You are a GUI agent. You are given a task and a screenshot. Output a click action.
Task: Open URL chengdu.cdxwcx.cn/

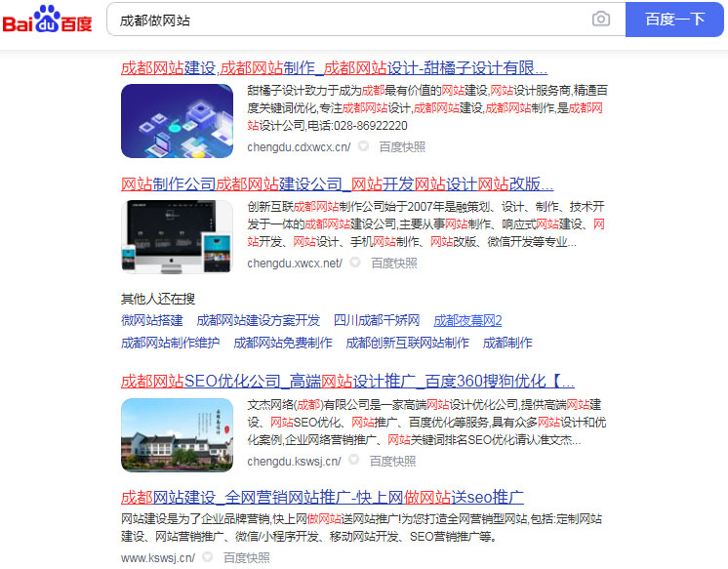[x=299, y=147]
